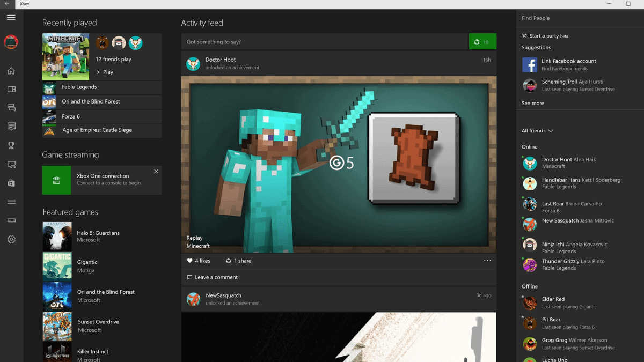Like Doctor Hoot's post via heart icon
The height and width of the screenshot is (362, 644).
tap(189, 261)
